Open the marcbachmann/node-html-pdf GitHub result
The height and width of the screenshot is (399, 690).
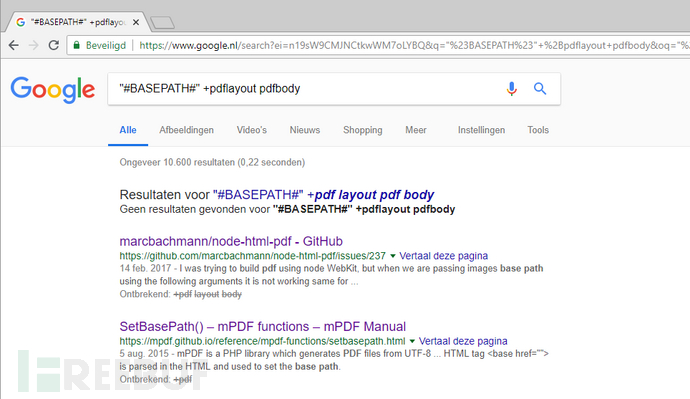click(231, 241)
